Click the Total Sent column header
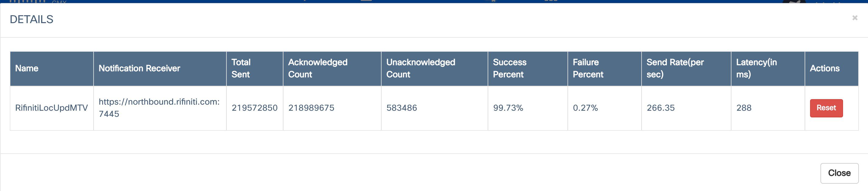 (241, 68)
